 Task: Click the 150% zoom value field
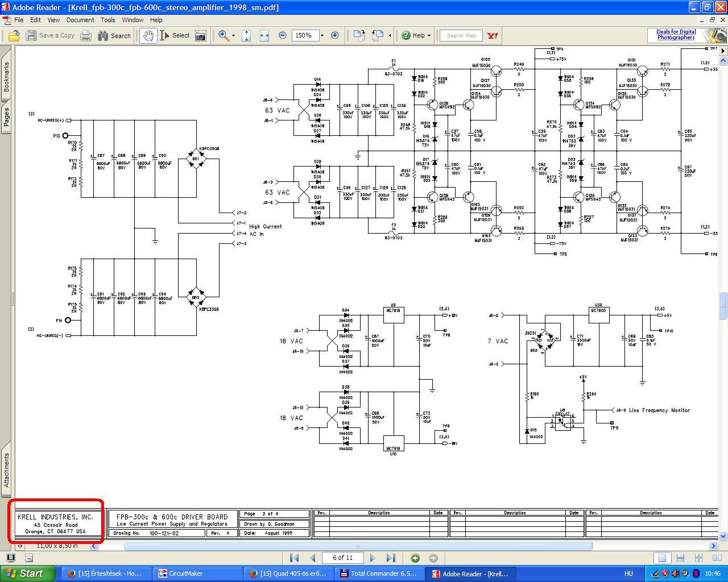tap(305, 35)
